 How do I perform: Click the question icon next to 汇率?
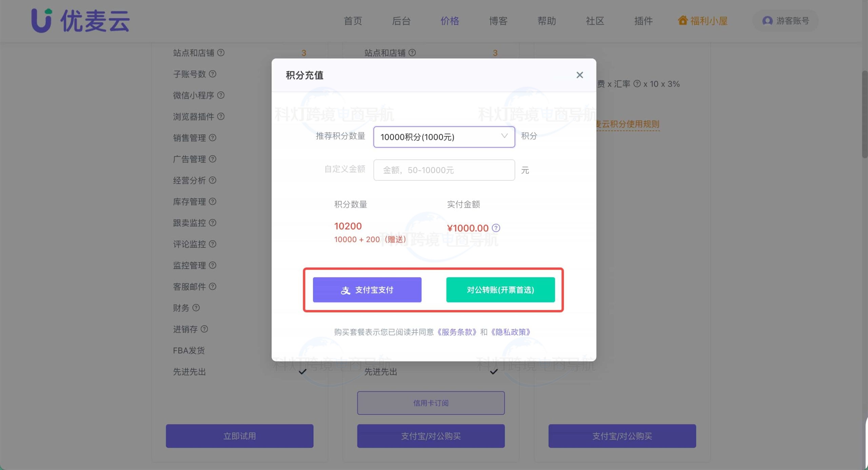638,84
